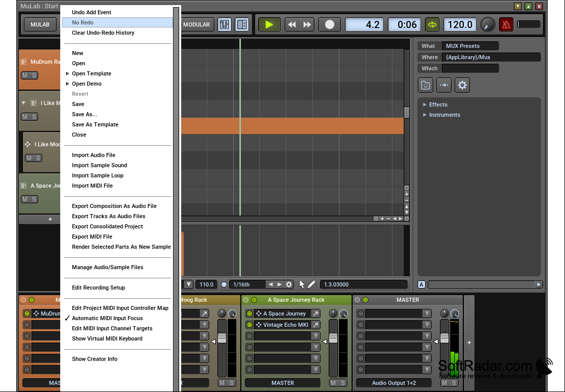This screenshot has height=392, width=565.
Task: Click the browser arrow route icon
Action: click(x=444, y=85)
